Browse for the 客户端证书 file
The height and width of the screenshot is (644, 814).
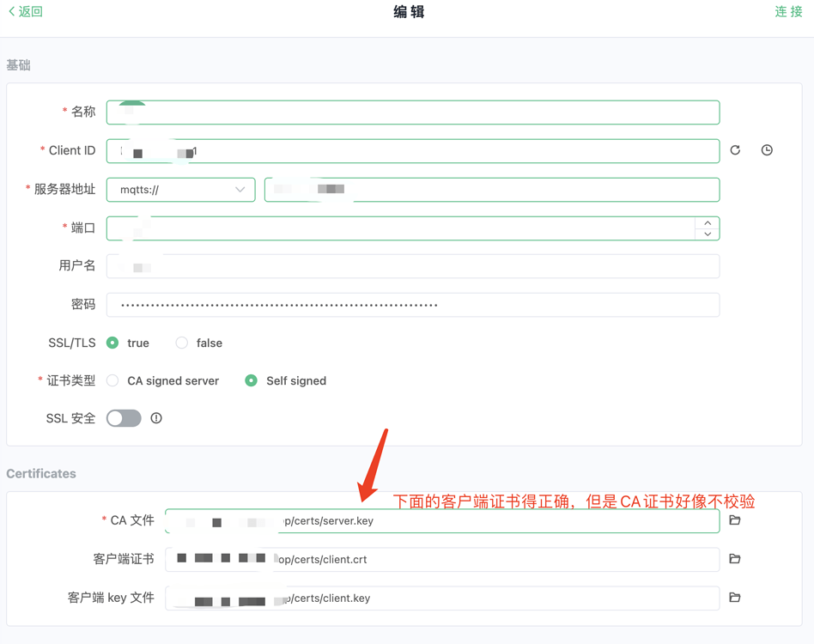tap(735, 559)
